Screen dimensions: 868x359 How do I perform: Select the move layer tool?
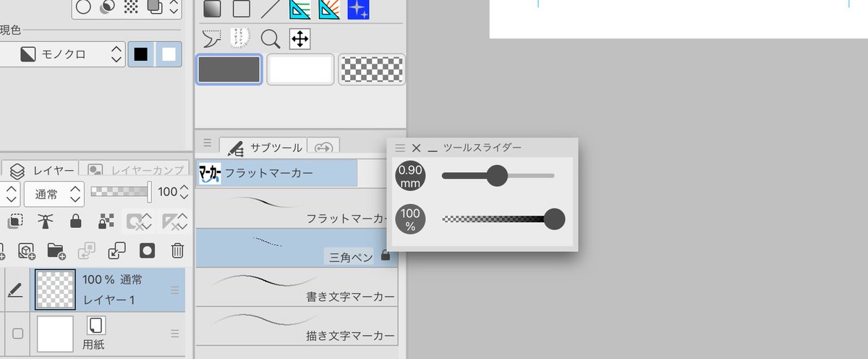click(299, 38)
